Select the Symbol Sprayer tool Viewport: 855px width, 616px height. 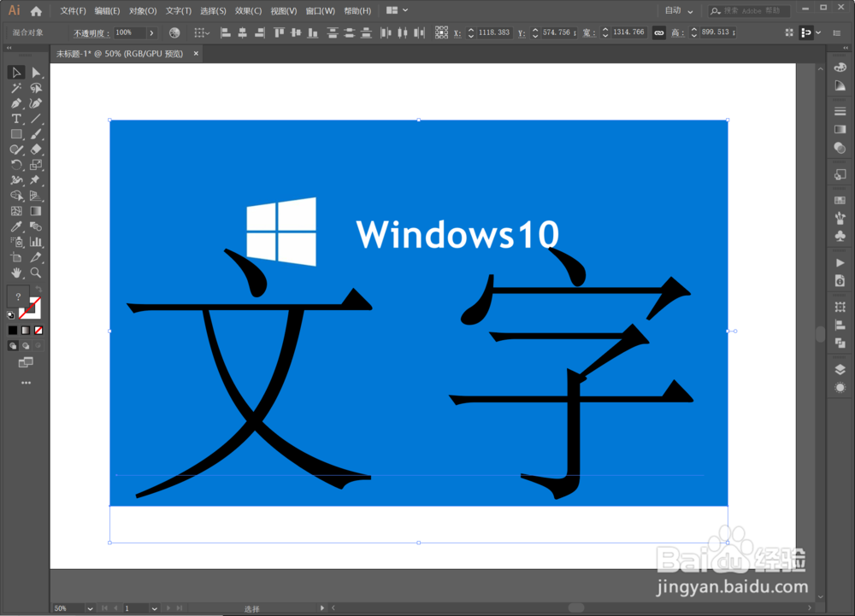coord(15,242)
